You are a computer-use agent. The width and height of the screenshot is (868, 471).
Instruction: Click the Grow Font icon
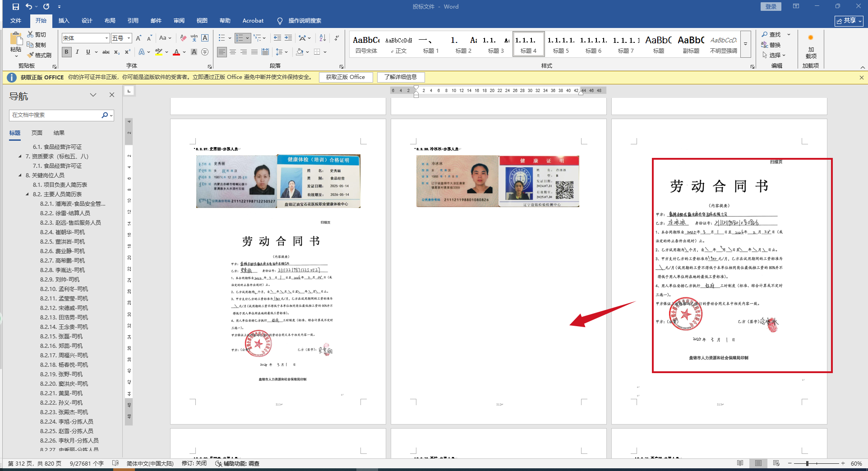139,38
